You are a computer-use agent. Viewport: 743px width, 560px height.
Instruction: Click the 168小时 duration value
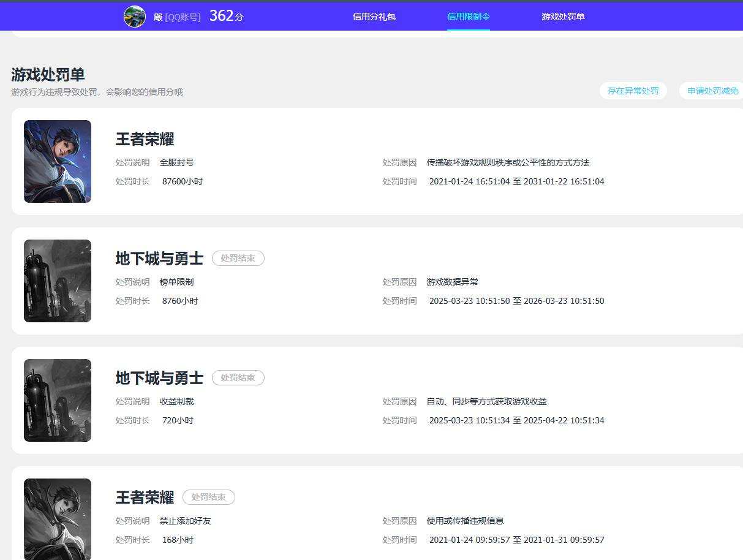tap(178, 540)
